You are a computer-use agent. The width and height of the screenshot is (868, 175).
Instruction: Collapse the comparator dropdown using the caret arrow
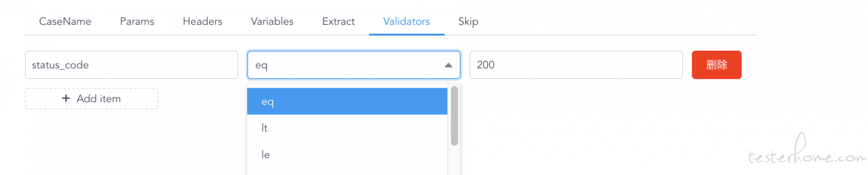[448, 65]
